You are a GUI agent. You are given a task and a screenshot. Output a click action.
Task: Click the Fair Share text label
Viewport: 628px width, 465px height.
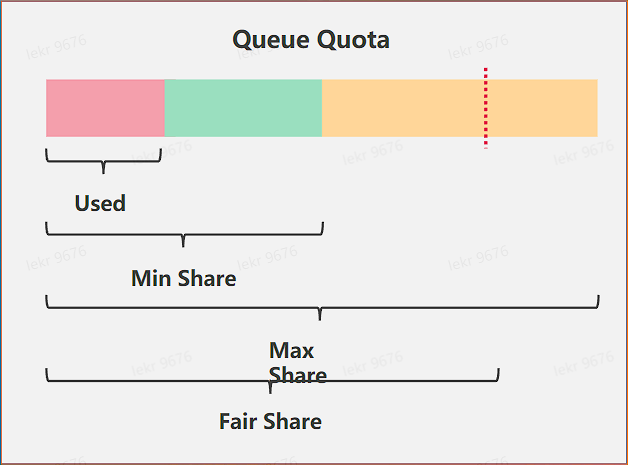[x=270, y=421]
